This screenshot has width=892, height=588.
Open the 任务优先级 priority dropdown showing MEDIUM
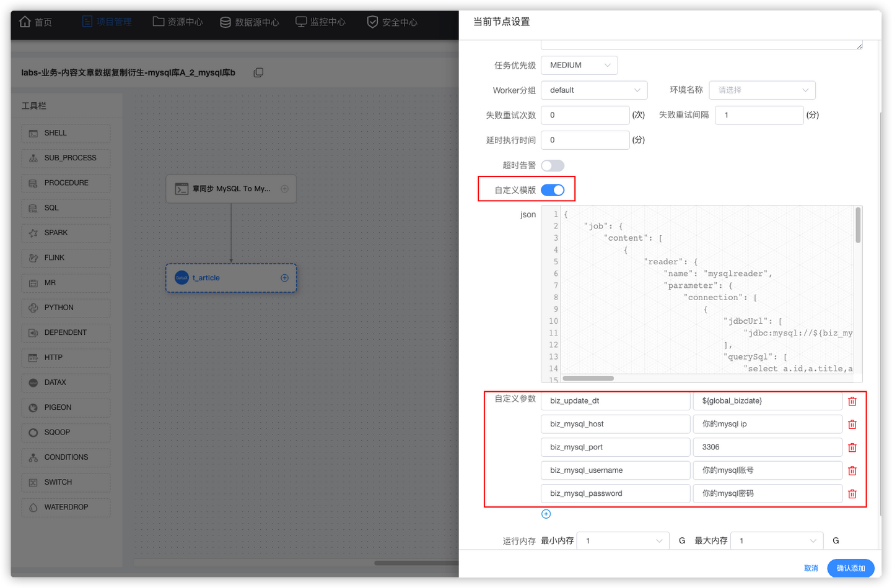click(579, 65)
